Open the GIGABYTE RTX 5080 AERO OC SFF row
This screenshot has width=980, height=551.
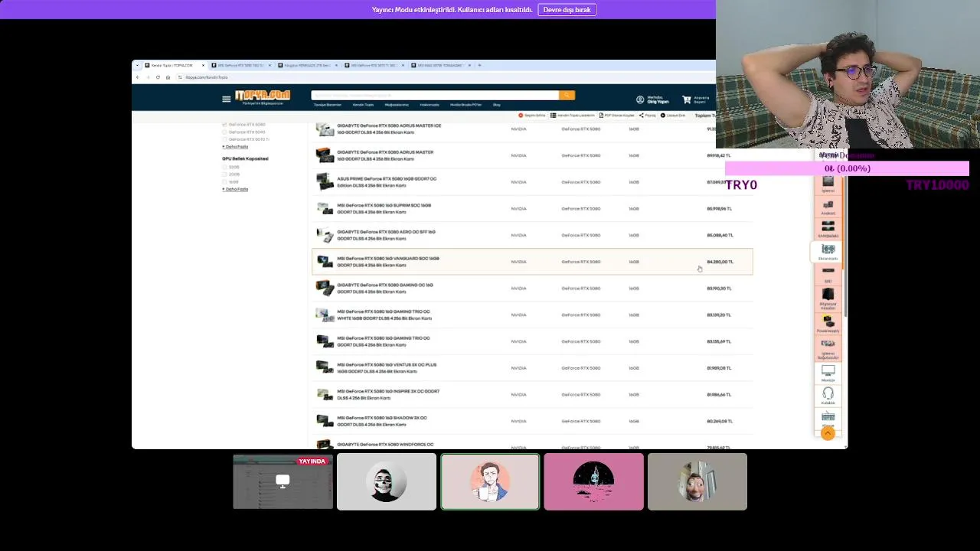pyautogui.click(x=532, y=235)
